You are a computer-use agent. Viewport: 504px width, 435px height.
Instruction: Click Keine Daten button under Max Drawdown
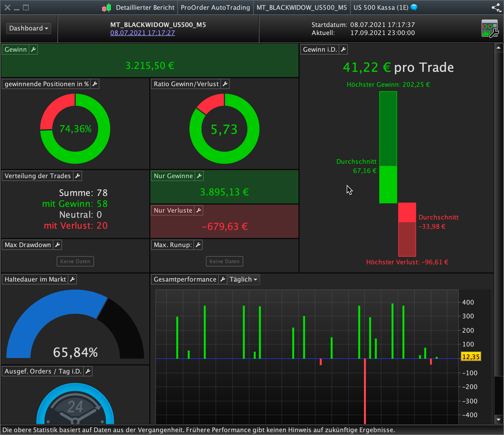[75, 261]
